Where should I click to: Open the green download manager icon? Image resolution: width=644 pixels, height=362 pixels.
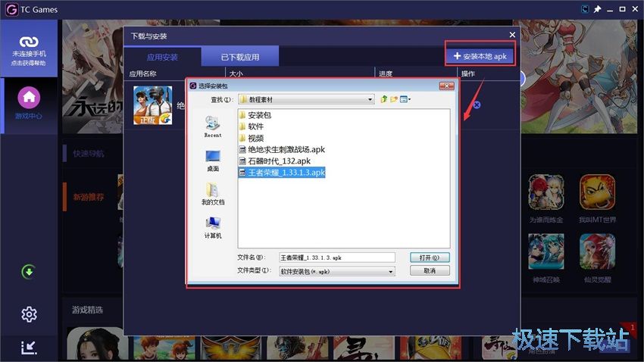[28, 272]
